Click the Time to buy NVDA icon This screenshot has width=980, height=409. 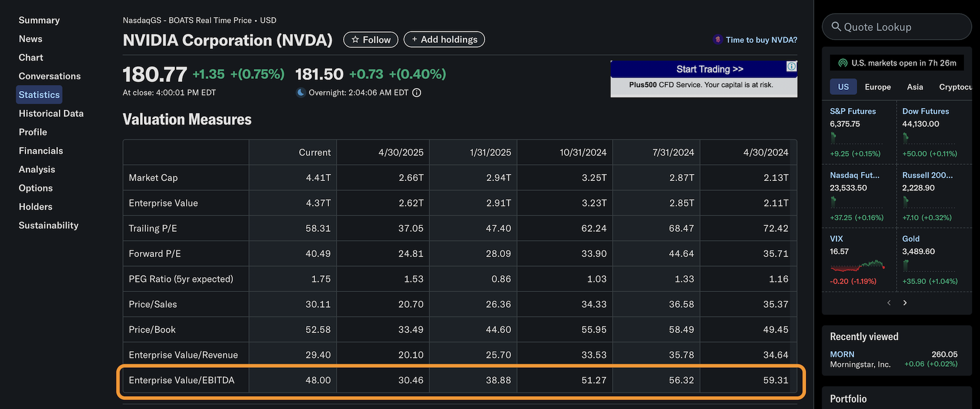(718, 40)
